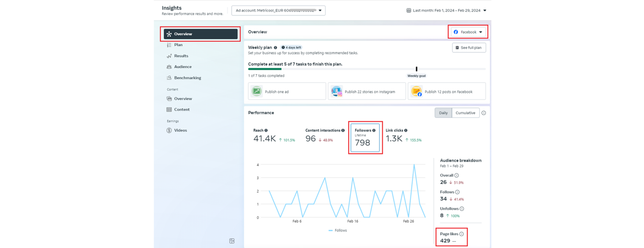Click the Reach info icon
This screenshot has height=248, width=644.
click(x=266, y=130)
